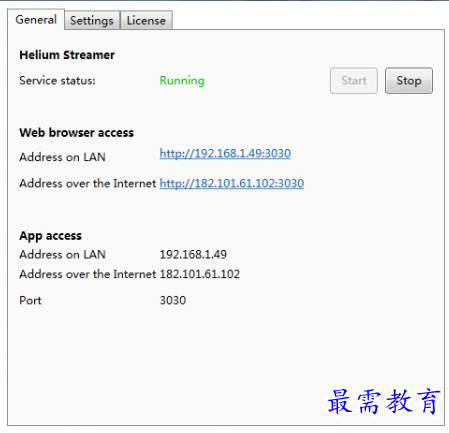Click the green Running status text
Image resolution: width=449 pixels, height=433 pixels.
[182, 81]
